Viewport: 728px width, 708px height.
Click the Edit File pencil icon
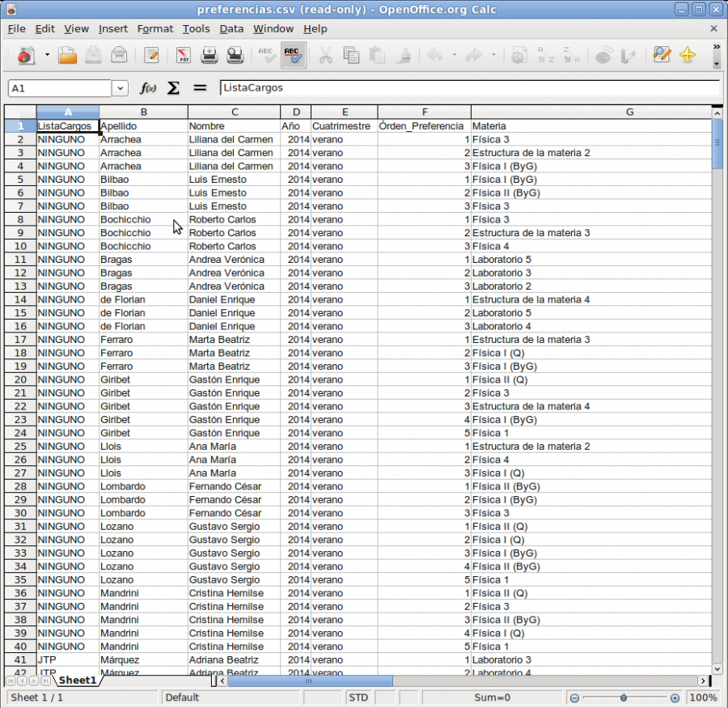tap(151, 55)
